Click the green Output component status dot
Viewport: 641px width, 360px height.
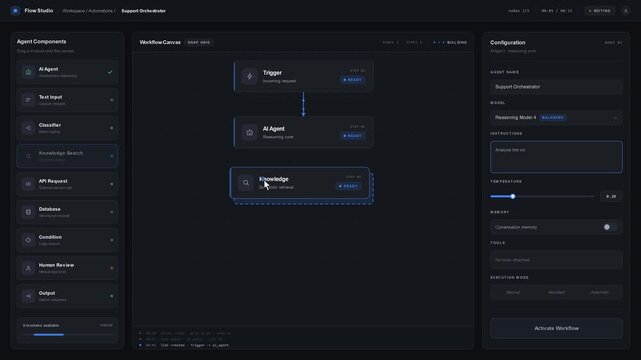[112, 296]
